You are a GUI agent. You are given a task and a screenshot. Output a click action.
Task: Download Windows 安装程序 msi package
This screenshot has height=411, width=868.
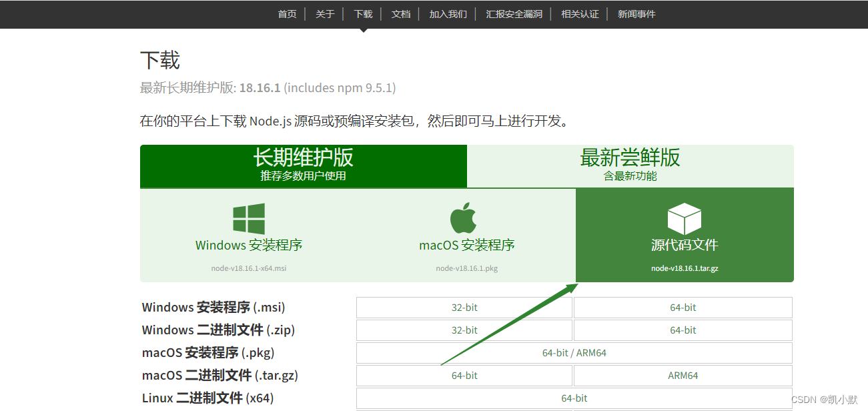coord(249,236)
